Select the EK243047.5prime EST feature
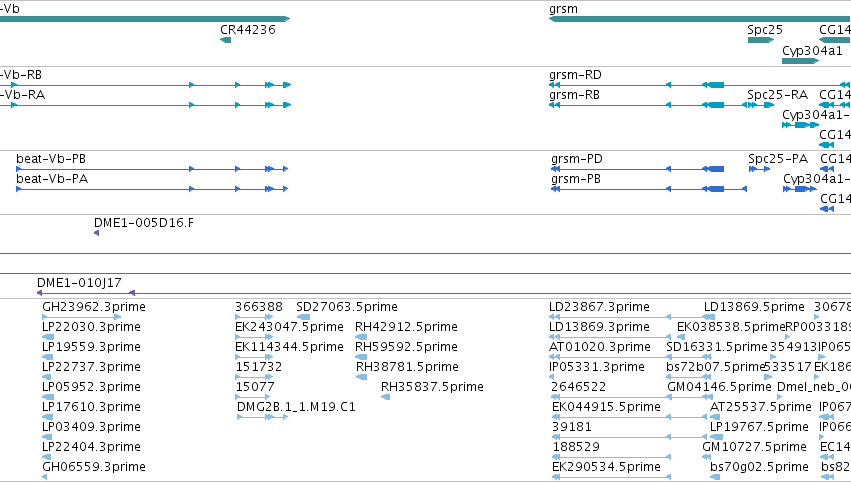The height and width of the screenshot is (482, 851). [x=254, y=337]
